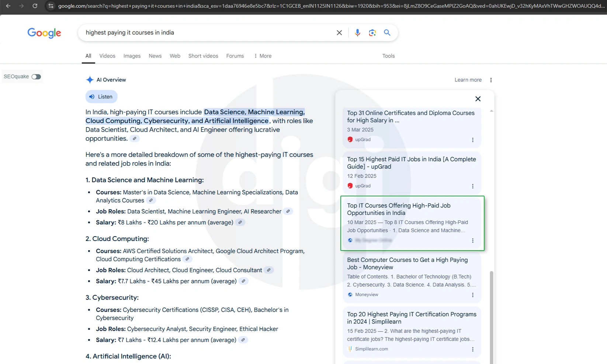Open 'Best Computer Courses to Get a High Paying Job' result

pos(407,263)
